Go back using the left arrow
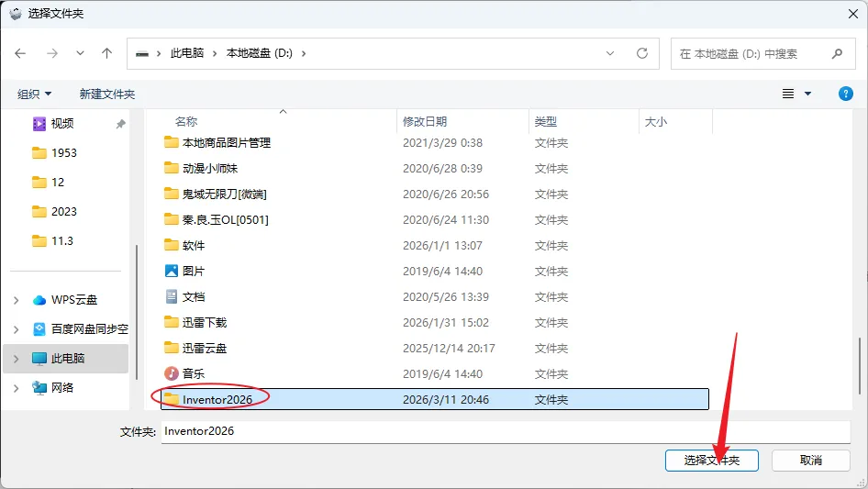868x489 pixels. pos(20,53)
